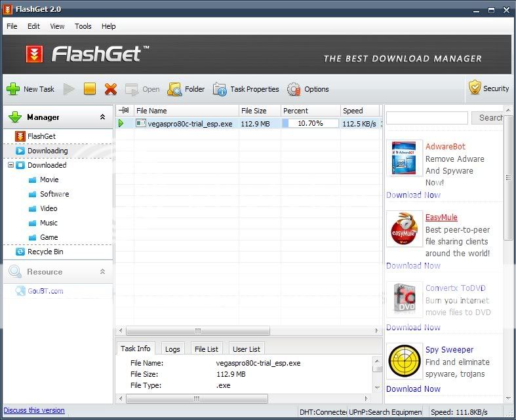
Task: Click the task list horizontal scrollbar thumb
Action: point(198,330)
